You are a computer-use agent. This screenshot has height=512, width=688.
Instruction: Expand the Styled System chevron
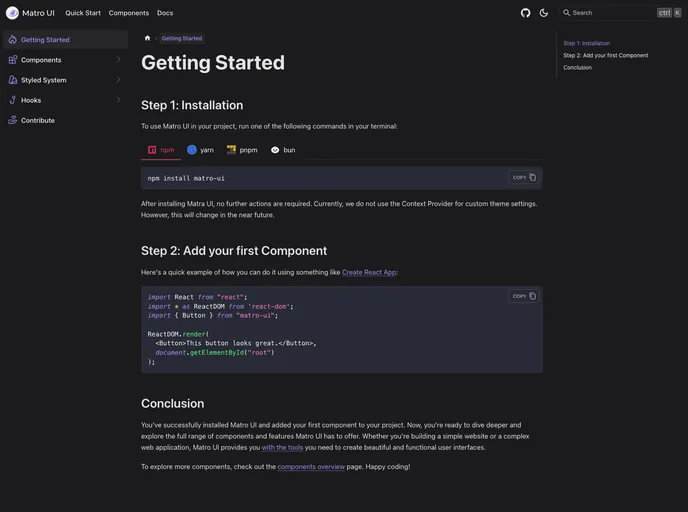coord(118,79)
